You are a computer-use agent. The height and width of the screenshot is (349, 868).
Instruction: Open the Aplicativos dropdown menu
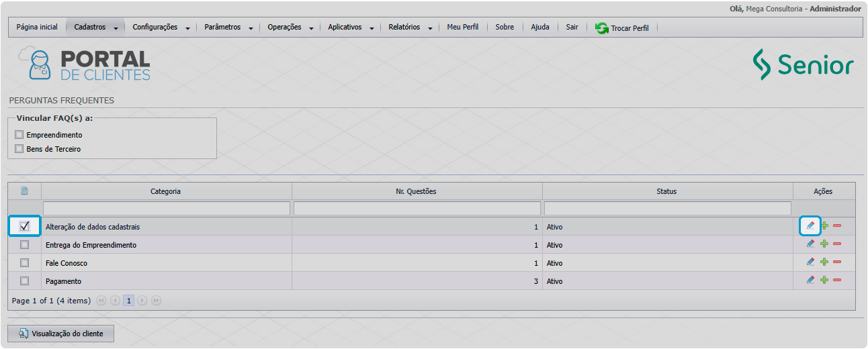tap(350, 28)
